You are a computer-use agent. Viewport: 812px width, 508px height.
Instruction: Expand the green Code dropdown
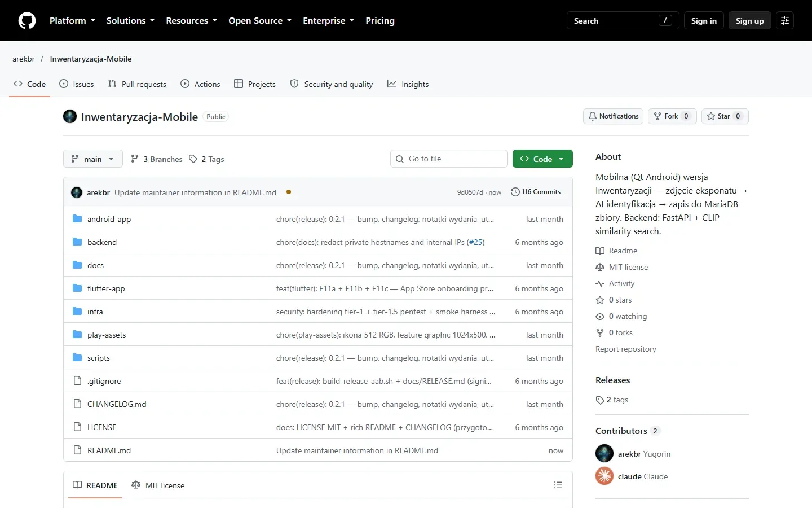542,159
